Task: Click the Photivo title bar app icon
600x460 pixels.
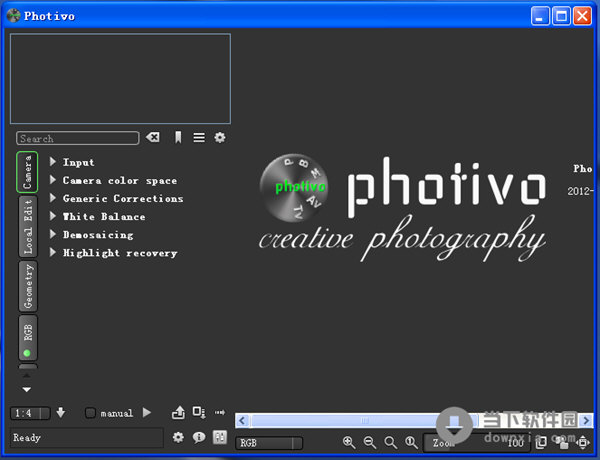Action: point(13,15)
